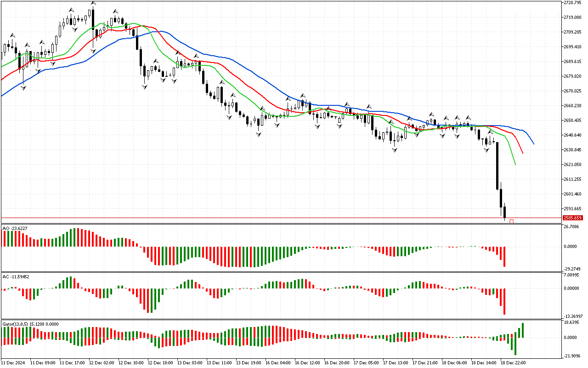Viewport: 588px width, 368px height.
Task: Click the 13 Dec 11:00 time label
Action: tap(220, 363)
